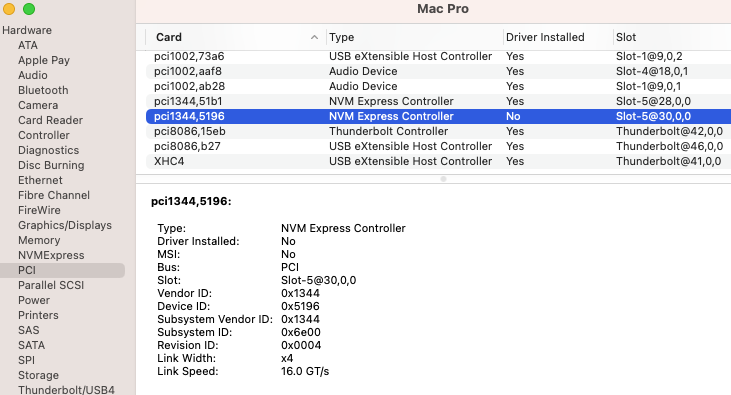Open Printers section
Image resolution: width=731 pixels, height=395 pixels.
pos(38,315)
